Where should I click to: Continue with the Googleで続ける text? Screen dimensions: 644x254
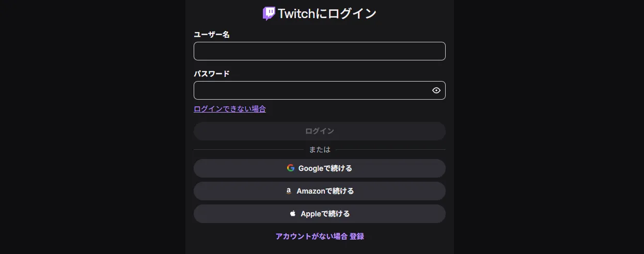[325, 168]
